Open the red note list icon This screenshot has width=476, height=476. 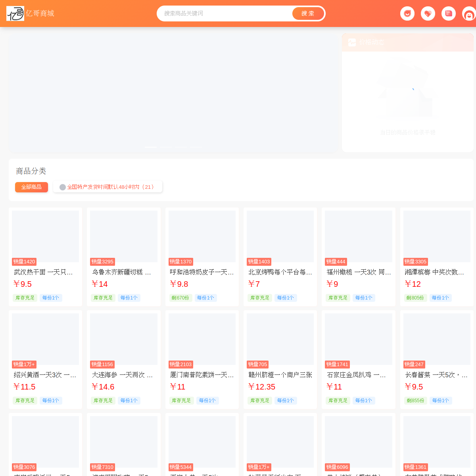click(449, 13)
